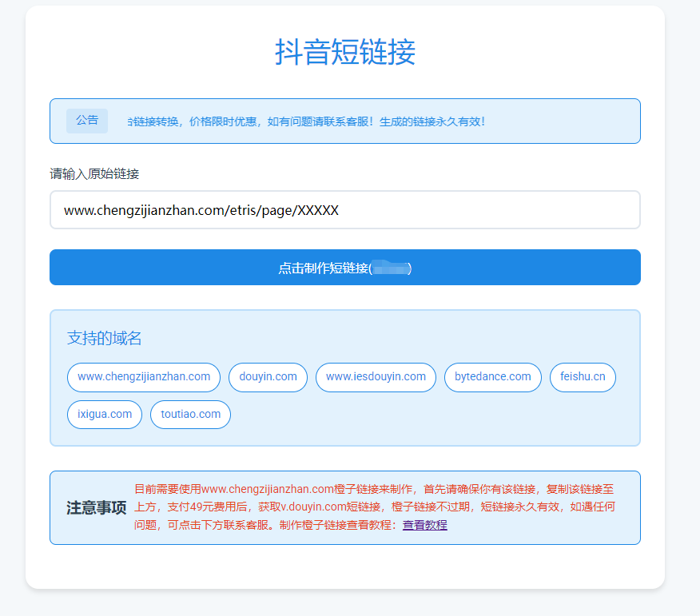Click inside the original link input field

pos(344,208)
